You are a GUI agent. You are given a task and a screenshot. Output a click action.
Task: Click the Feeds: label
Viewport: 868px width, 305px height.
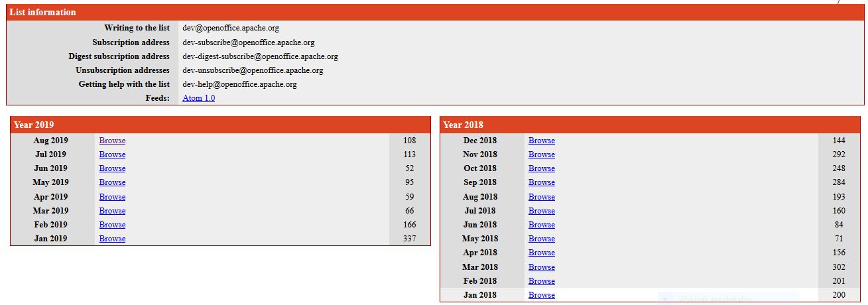158,98
